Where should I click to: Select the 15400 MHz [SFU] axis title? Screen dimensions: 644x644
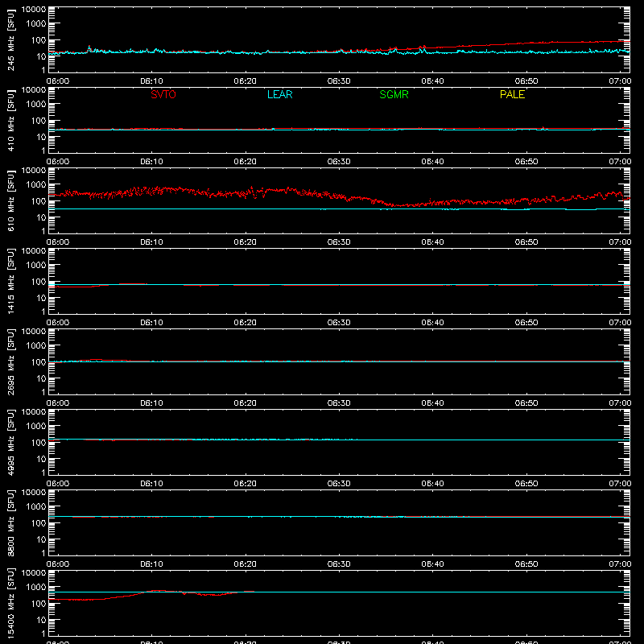coord(10,603)
